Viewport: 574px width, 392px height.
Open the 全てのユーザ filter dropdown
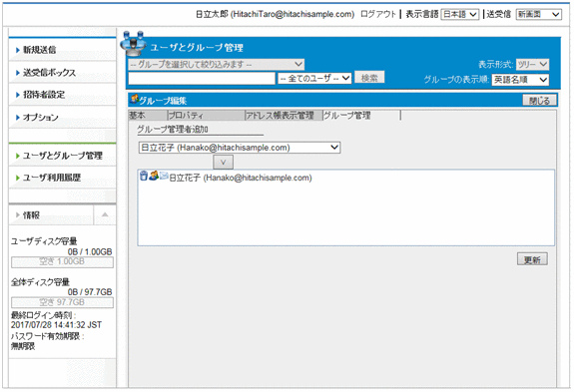314,78
